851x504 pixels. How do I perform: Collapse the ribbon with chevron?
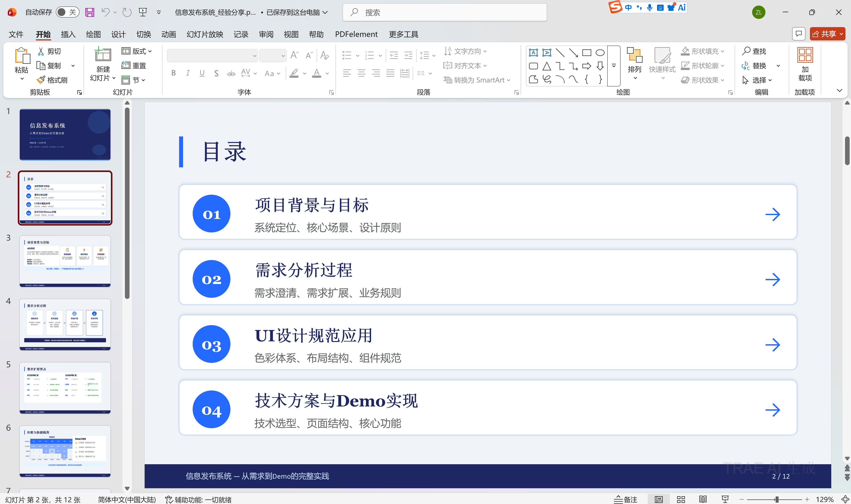click(839, 90)
